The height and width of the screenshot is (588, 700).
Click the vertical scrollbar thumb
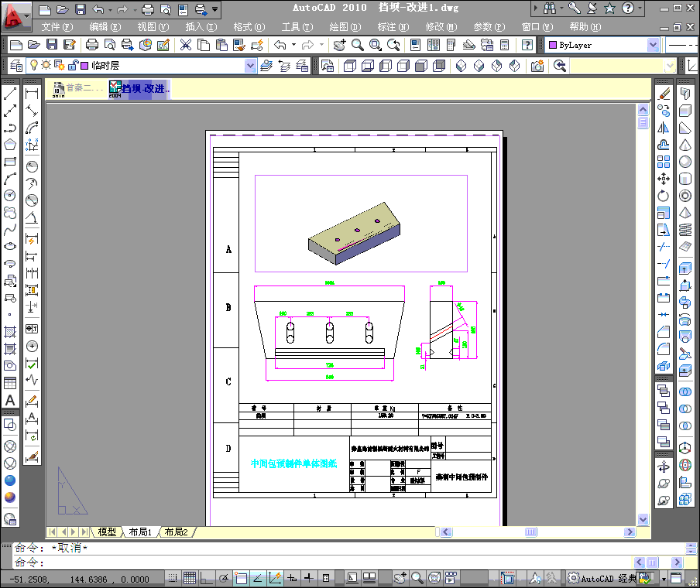point(643,122)
